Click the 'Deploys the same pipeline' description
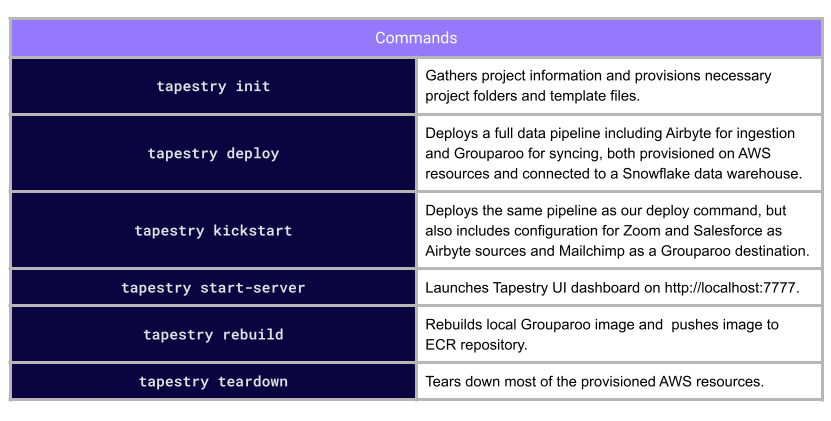Viewport: 831px width, 421px height. (619, 231)
